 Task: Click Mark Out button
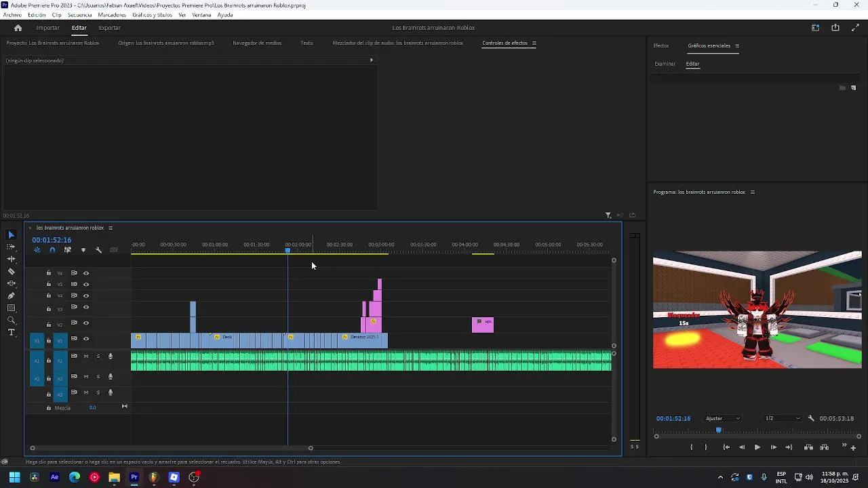tap(706, 447)
